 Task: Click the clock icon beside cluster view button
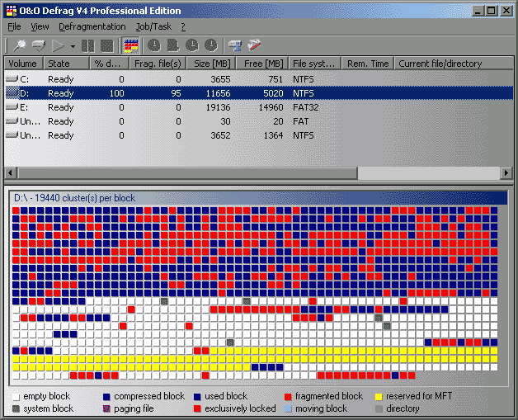pyautogui.click(x=153, y=45)
